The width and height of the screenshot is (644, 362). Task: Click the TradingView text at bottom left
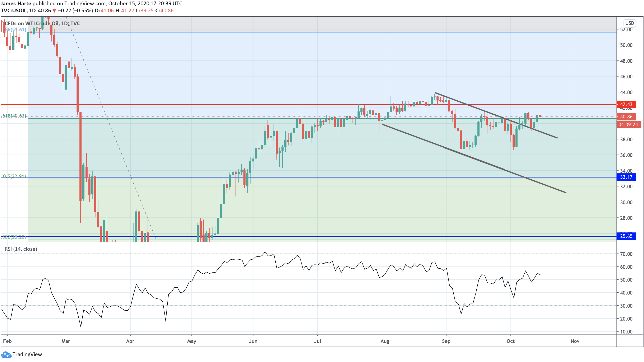[27, 354]
